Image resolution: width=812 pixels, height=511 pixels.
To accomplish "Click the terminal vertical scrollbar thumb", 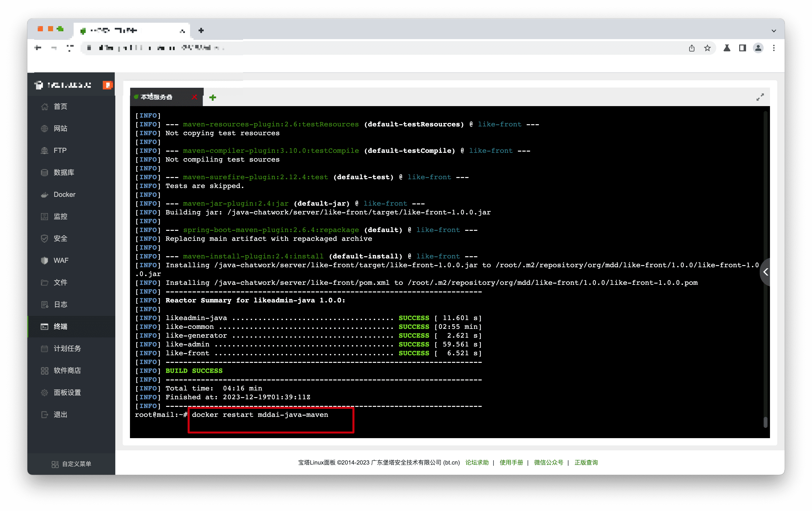I will coord(766,422).
